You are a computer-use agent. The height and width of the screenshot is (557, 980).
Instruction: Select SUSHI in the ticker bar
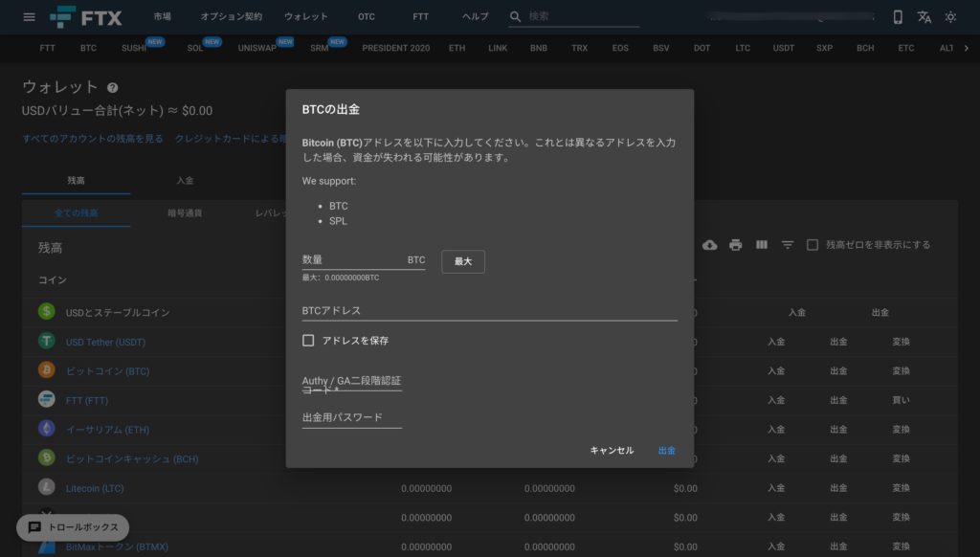134,48
